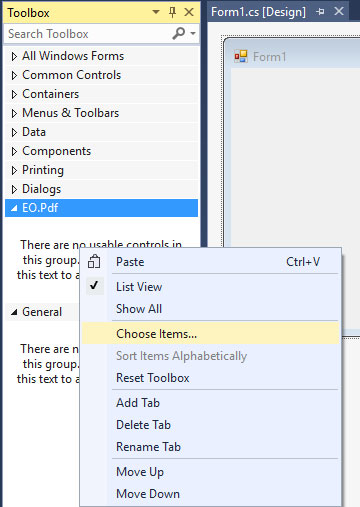The width and height of the screenshot is (360, 507).
Task: Expand the Common Controls group
Action: (x=101, y=75)
